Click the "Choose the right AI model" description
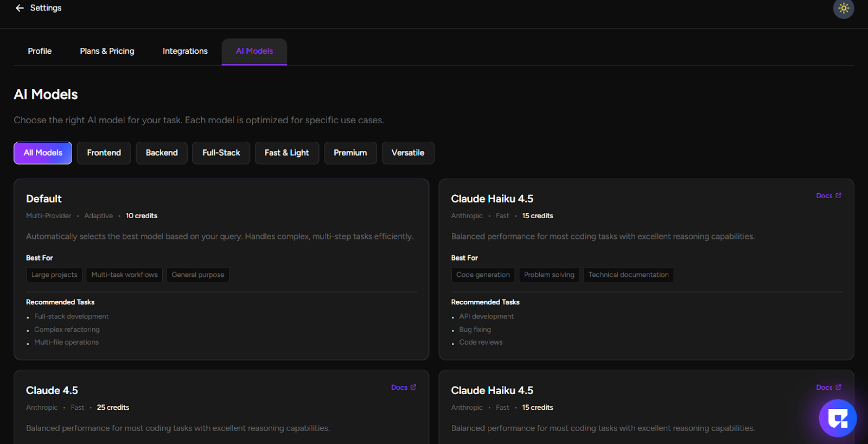Screen dimensions: 868x444 coord(199,120)
